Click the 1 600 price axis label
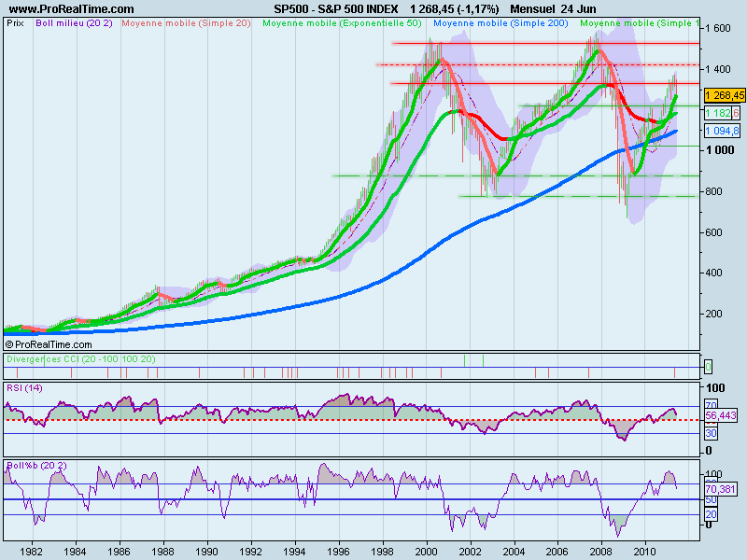The width and height of the screenshot is (747, 560). (x=717, y=28)
